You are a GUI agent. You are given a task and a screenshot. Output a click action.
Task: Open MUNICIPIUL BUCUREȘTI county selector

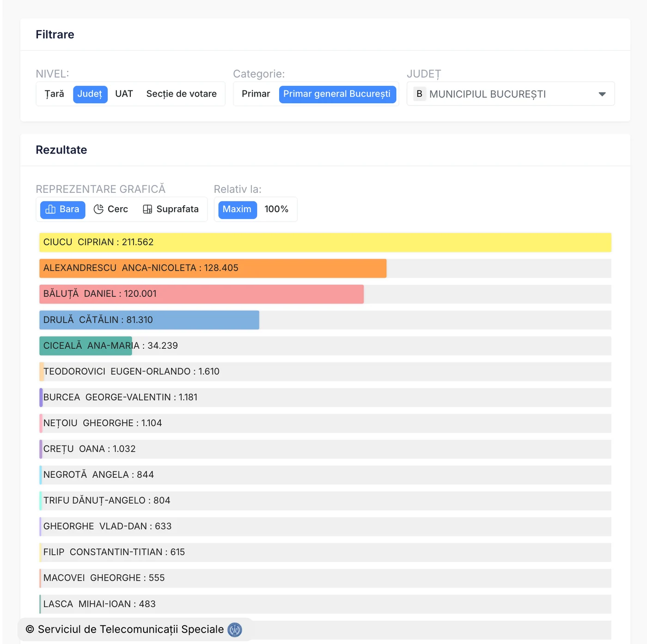click(x=487, y=94)
